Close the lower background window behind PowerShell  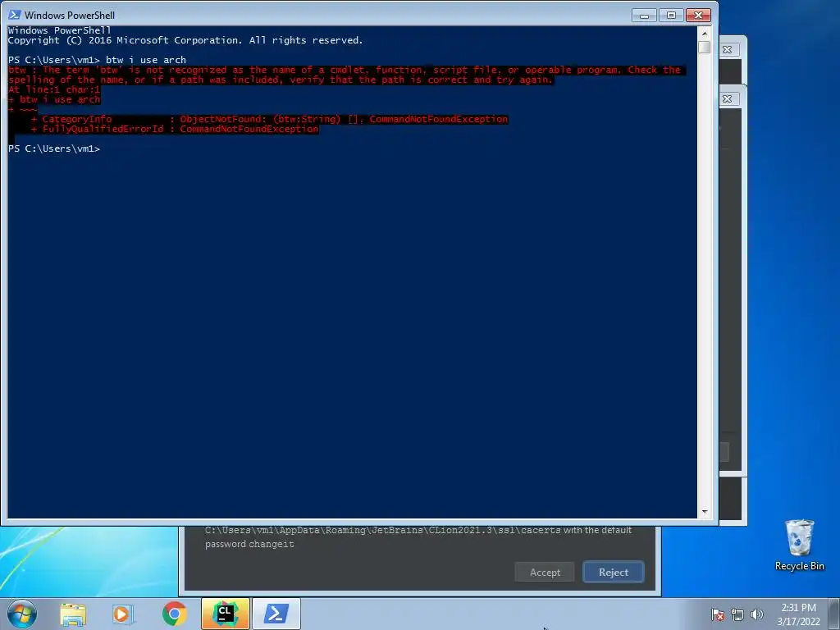click(x=727, y=99)
